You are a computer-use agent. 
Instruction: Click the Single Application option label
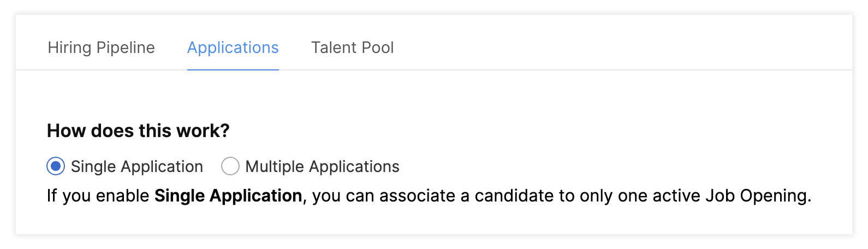(137, 167)
